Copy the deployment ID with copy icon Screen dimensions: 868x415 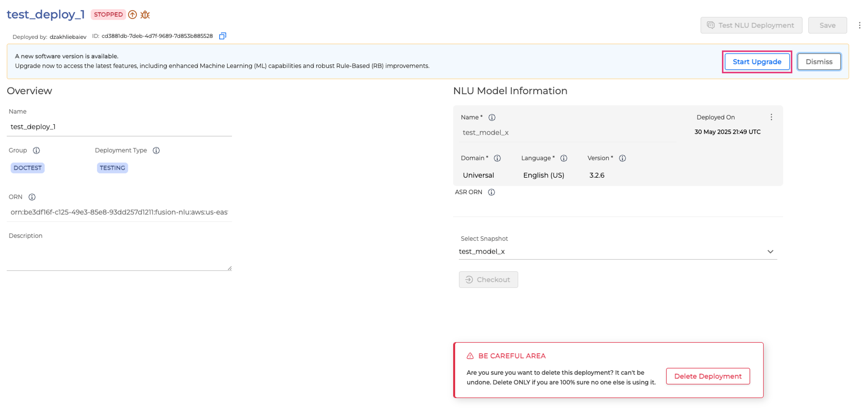coord(223,36)
